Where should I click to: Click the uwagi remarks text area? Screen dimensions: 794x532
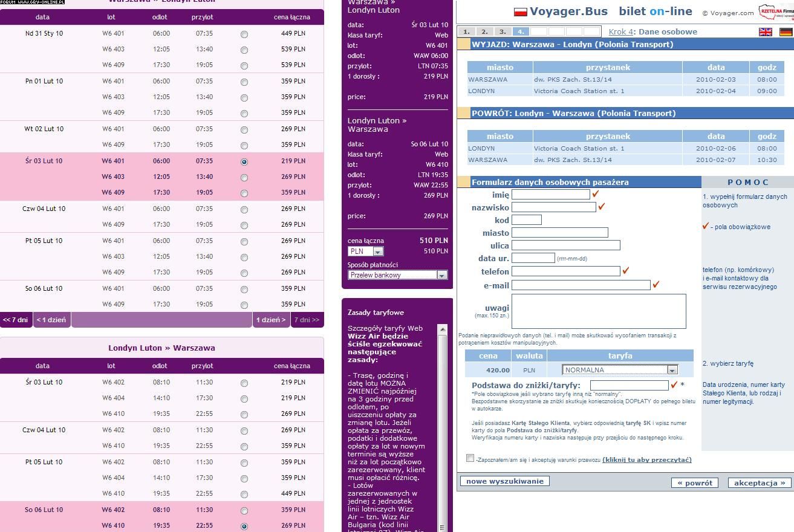(599, 311)
